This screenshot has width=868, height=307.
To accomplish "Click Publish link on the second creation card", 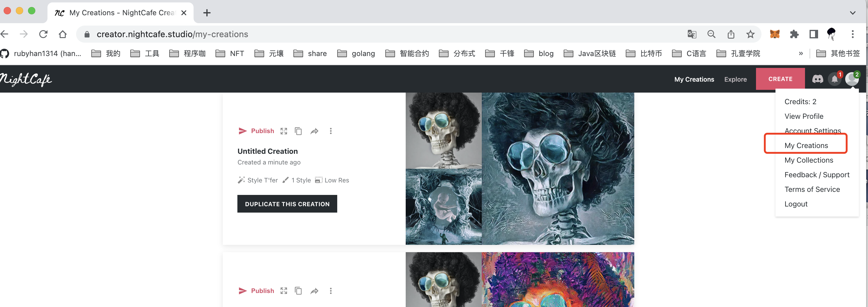I will pos(262,291).
